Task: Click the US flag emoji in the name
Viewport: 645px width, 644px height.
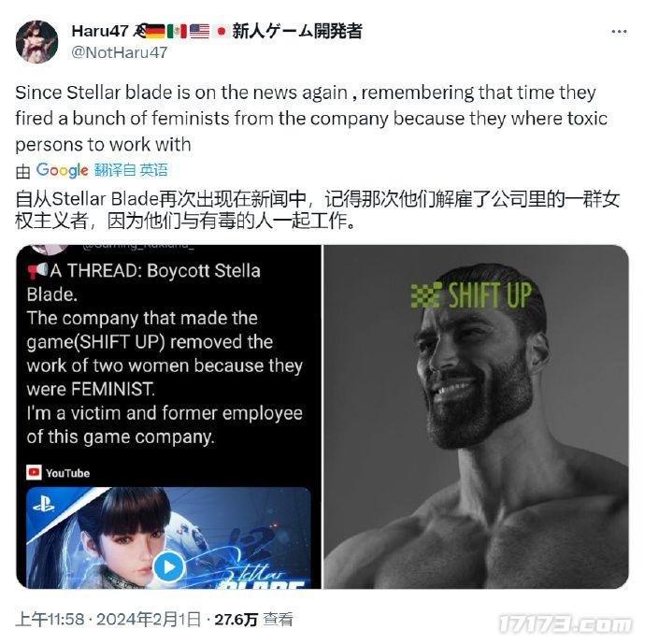Action: point(199,31)
